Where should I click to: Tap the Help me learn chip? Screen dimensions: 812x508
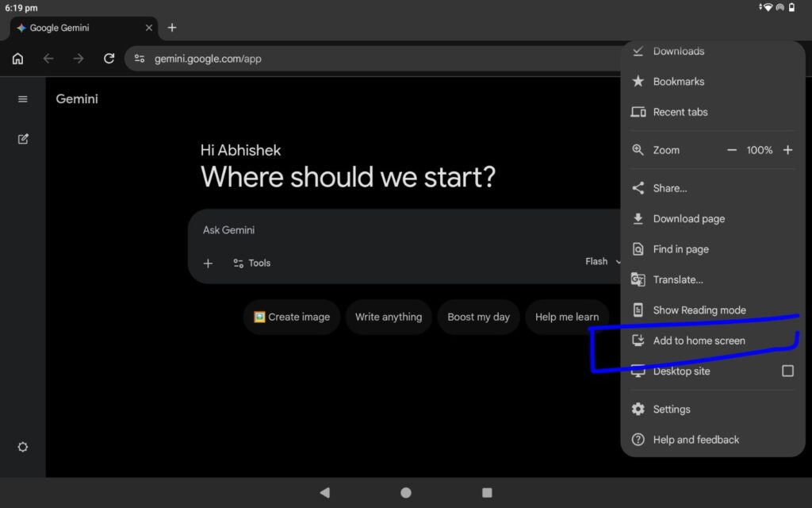point(567,317)
